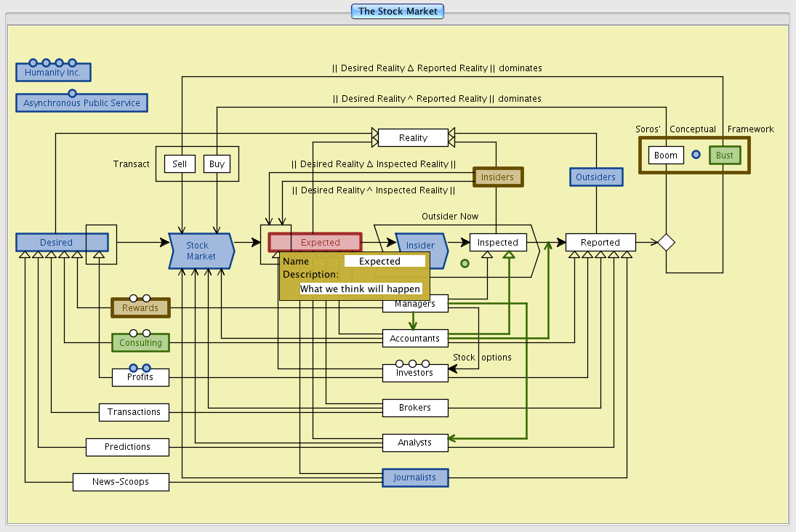Select the green Consulting node
The image size is (796, 532).
click(140, 342)
